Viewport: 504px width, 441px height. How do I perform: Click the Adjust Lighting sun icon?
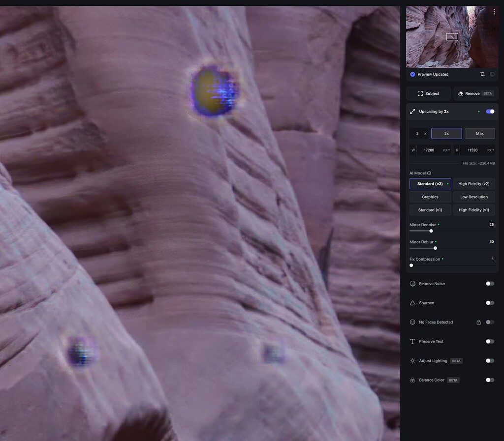point(413,361)
